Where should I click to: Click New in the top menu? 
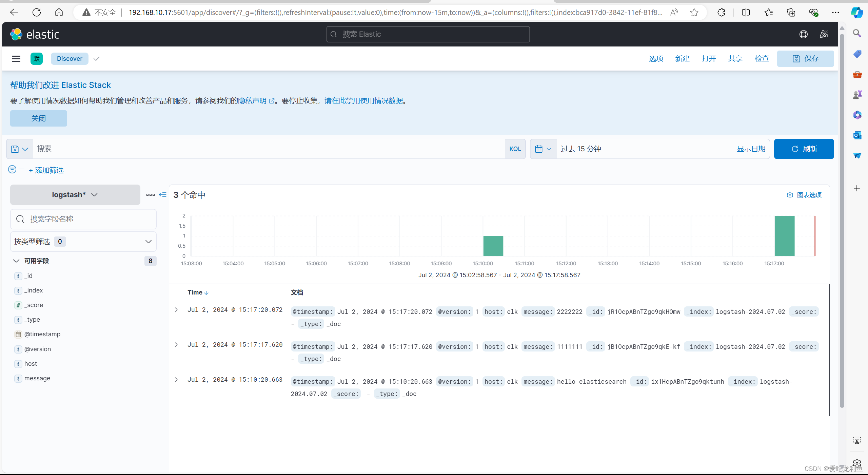click(682, 59)
